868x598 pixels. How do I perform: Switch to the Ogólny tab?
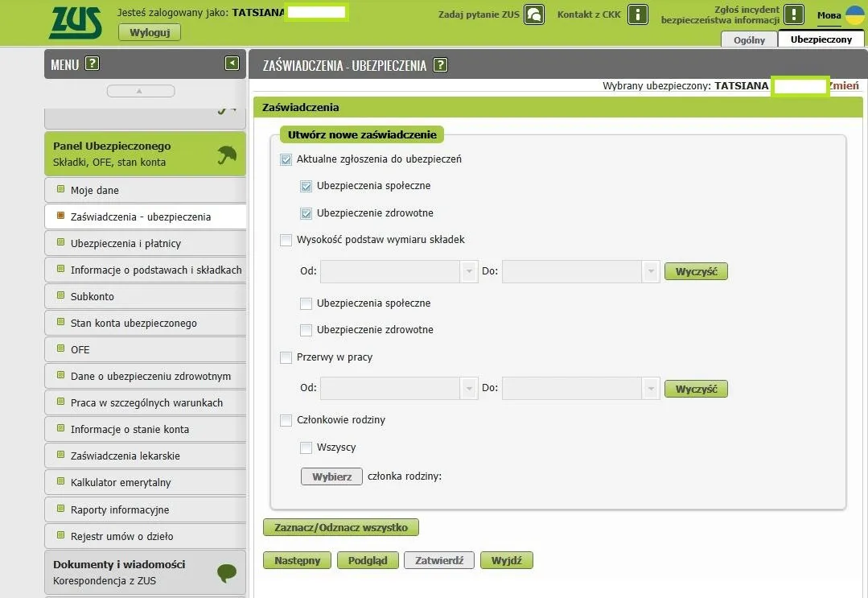click(x=749, y=40)
